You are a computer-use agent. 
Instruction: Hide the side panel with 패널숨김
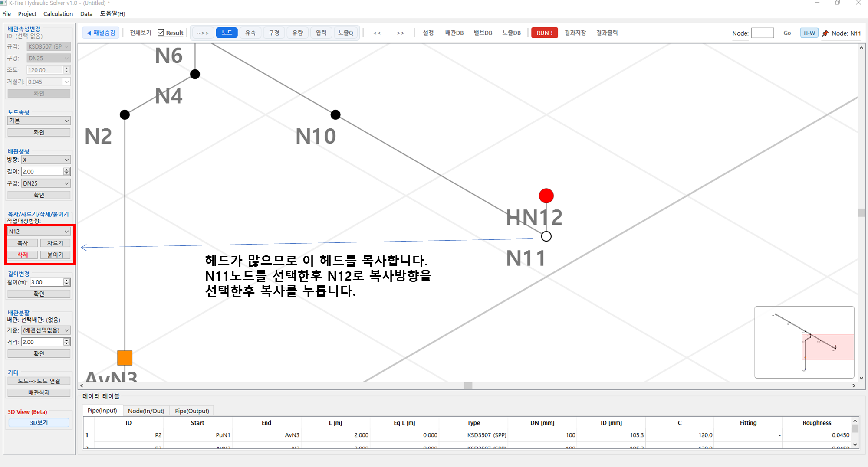[101, 33]
